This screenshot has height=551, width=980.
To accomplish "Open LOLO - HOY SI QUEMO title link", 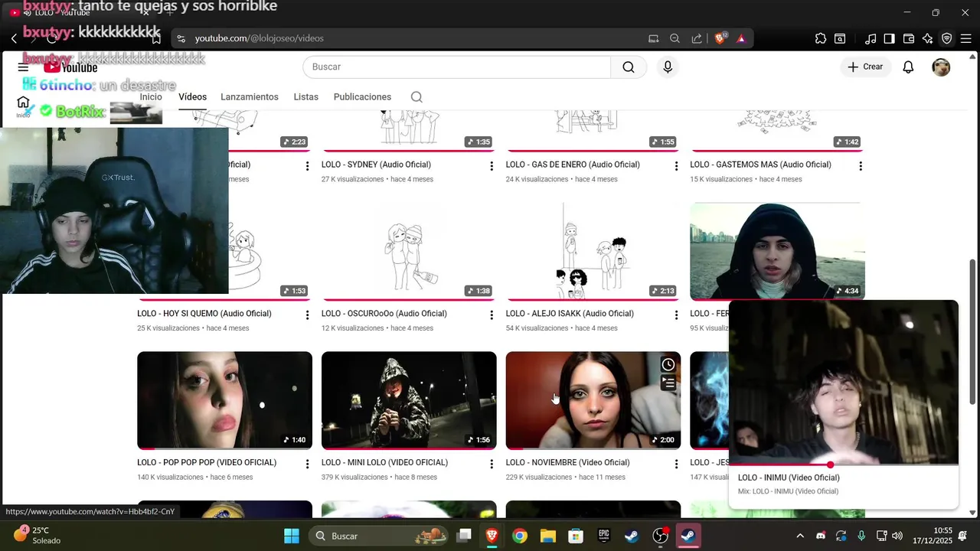I will [x=204, y=314].
